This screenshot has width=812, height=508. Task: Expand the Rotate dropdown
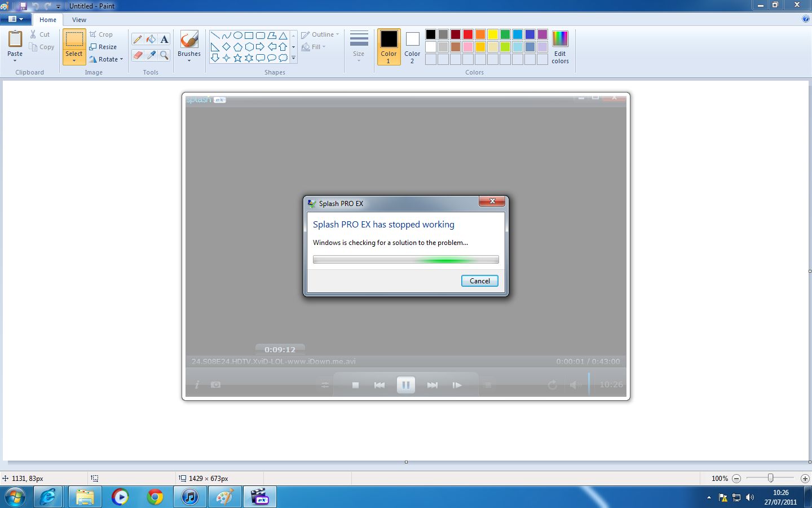click(x=121, y=59)
